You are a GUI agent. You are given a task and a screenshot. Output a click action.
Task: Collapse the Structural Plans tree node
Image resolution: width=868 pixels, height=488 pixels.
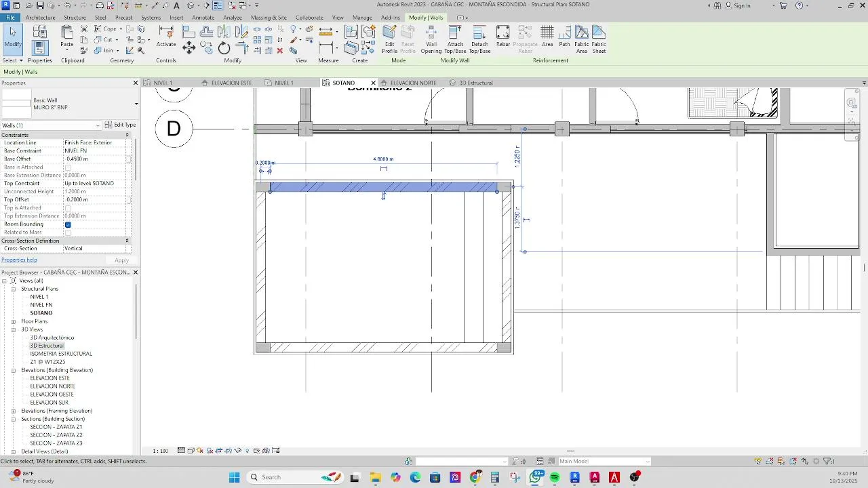[x=14, y=289]
